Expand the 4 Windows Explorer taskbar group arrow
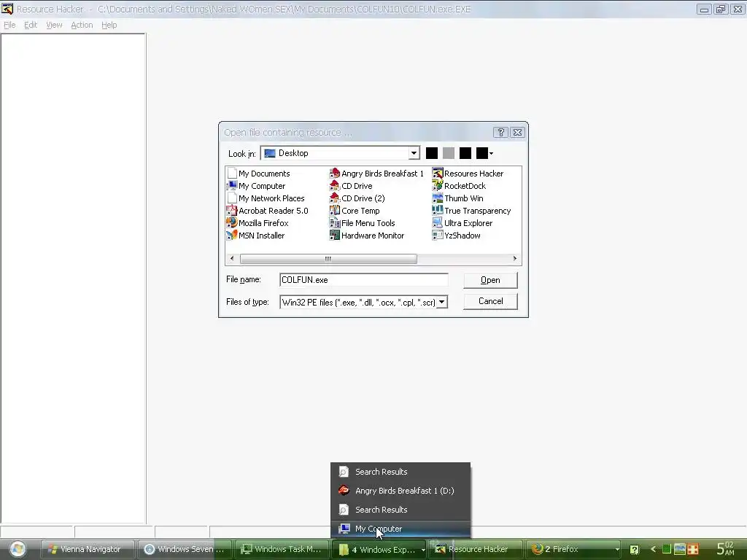 tap(423, 550)
